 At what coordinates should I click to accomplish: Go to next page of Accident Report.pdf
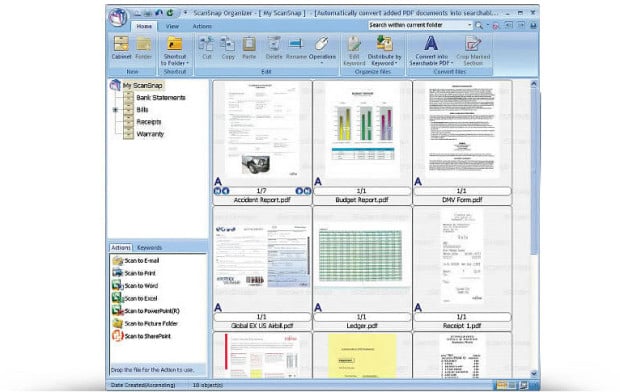point(299,191)
